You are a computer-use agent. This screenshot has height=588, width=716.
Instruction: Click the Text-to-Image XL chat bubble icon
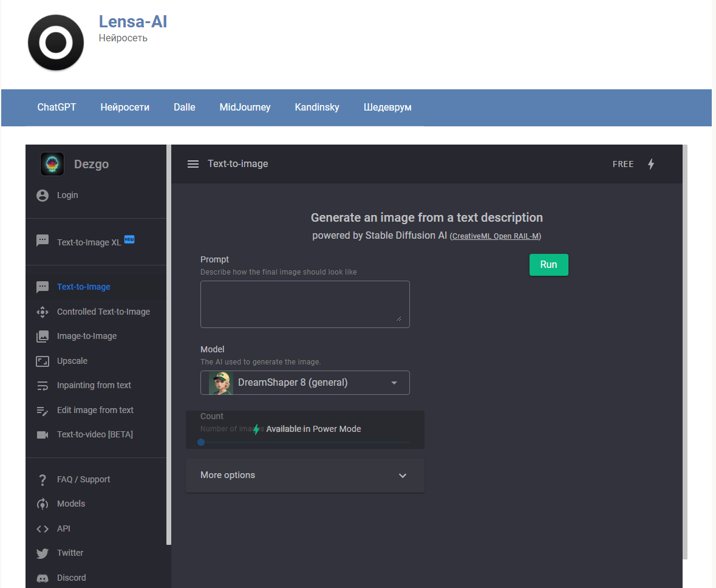pos(43,241)
